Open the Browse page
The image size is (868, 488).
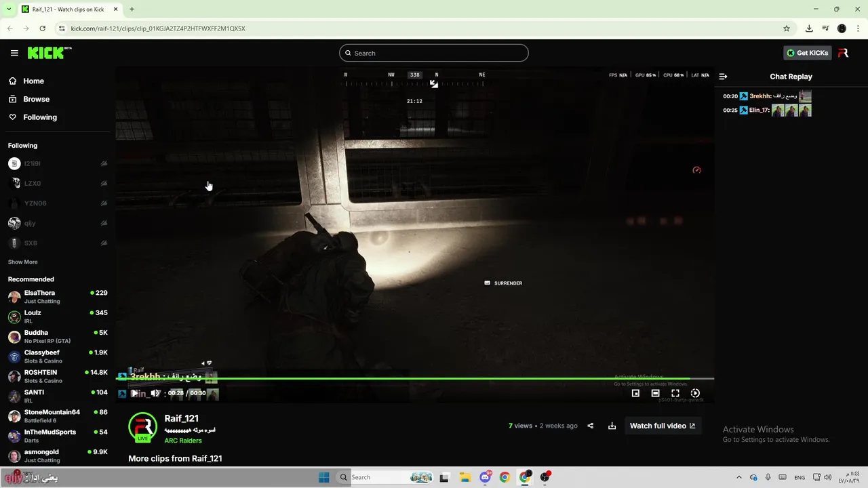pos(36,99)
